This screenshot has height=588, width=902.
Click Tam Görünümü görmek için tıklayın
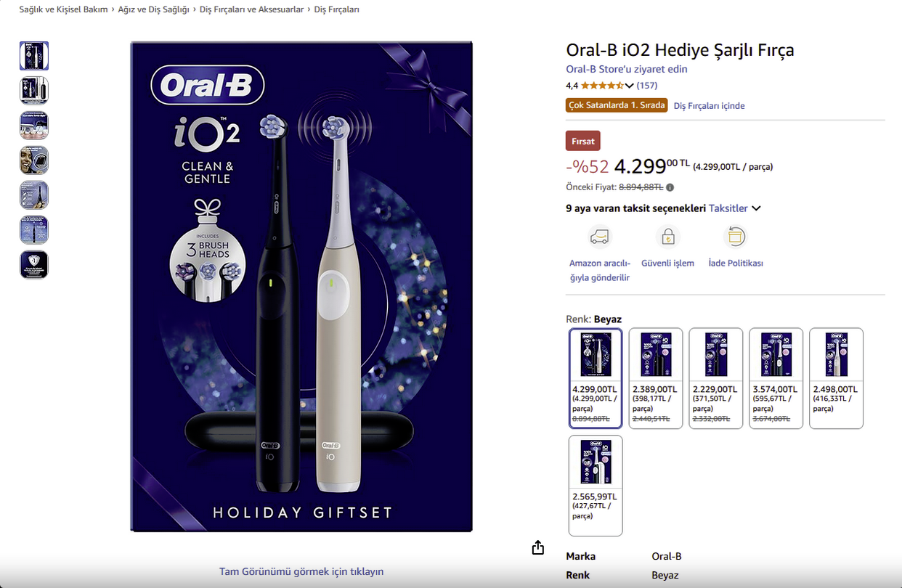coord(301,571)
